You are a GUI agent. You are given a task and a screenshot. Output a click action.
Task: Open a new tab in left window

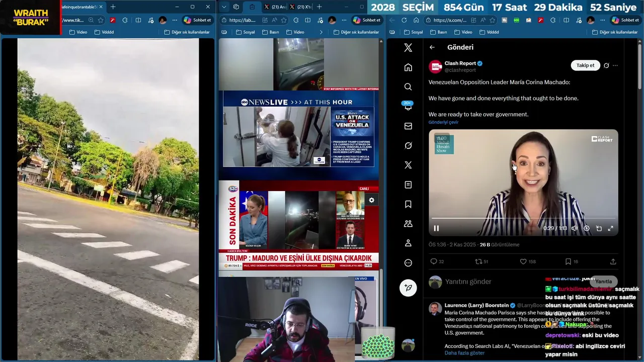113,7
